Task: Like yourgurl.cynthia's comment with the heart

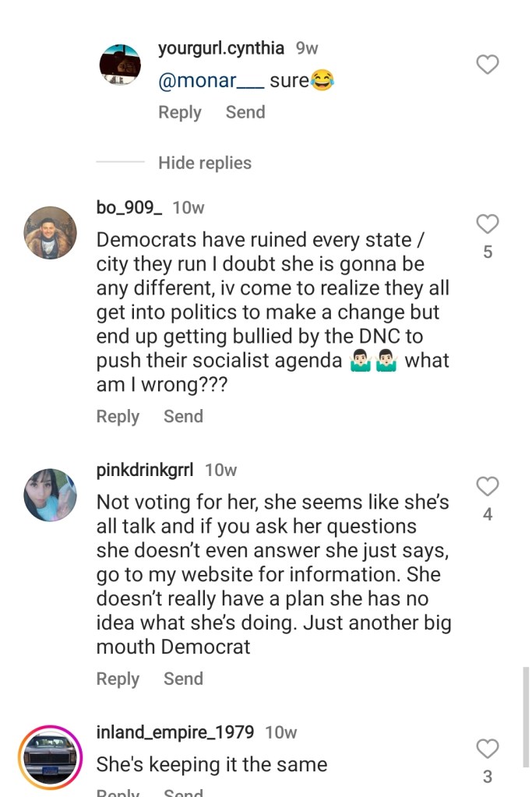Action: (x=488, y=65)
